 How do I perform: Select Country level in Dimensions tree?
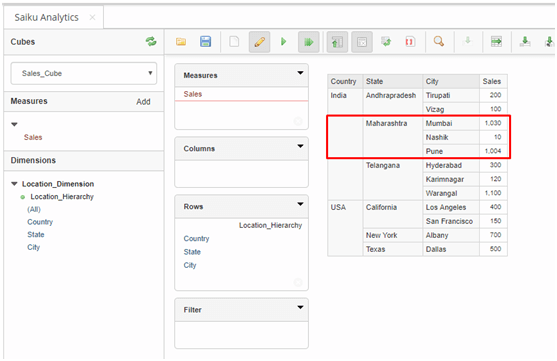tap(40, 222)
